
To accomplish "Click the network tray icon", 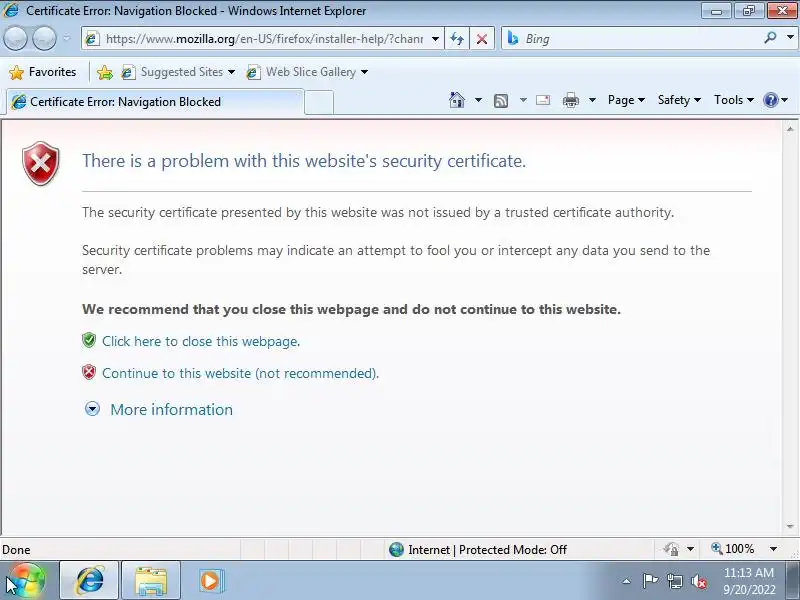I will [674, 581].
